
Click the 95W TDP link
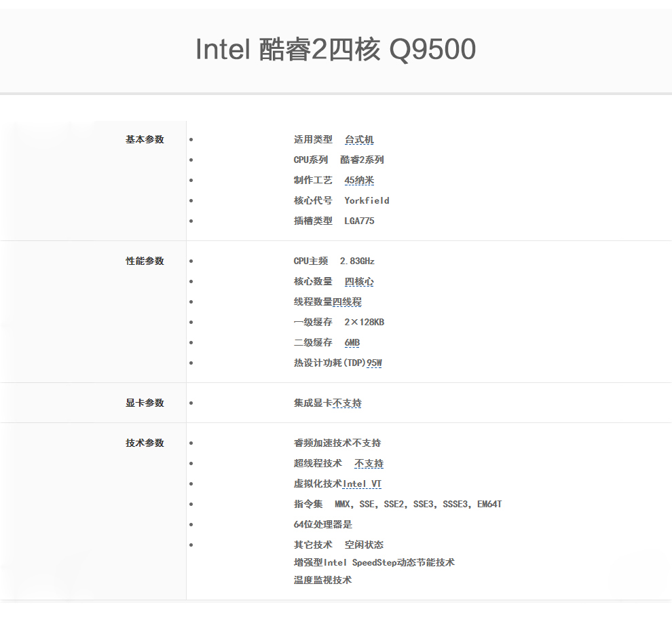click(x=374, y=363)
